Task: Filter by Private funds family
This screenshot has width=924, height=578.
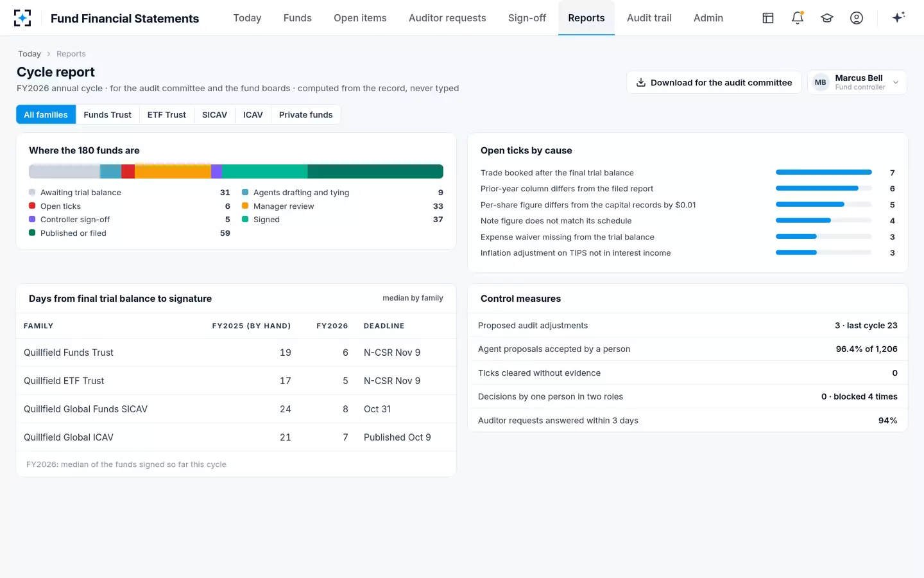Action: (x=306, y=114)
